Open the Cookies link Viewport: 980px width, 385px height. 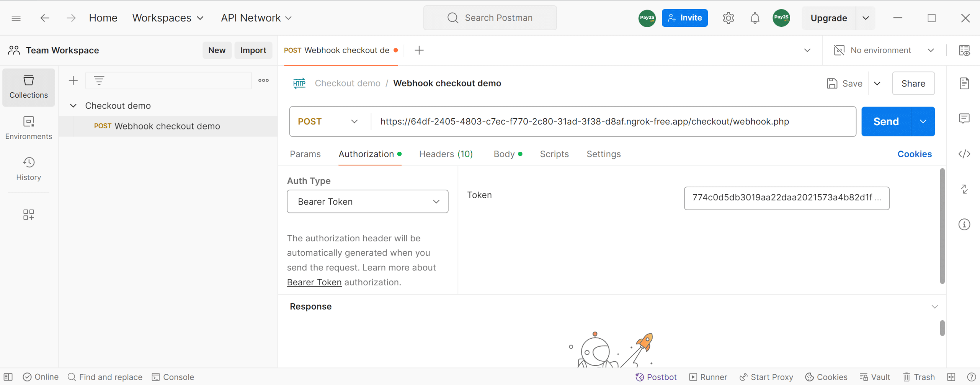click(x=915, y=154)
